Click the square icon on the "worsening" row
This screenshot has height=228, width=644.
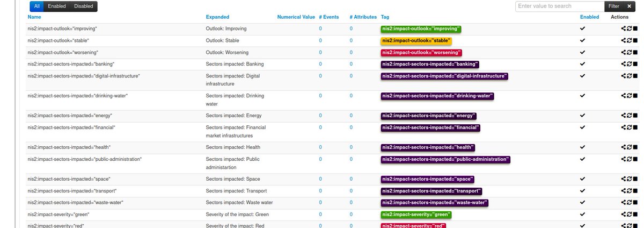635,53
